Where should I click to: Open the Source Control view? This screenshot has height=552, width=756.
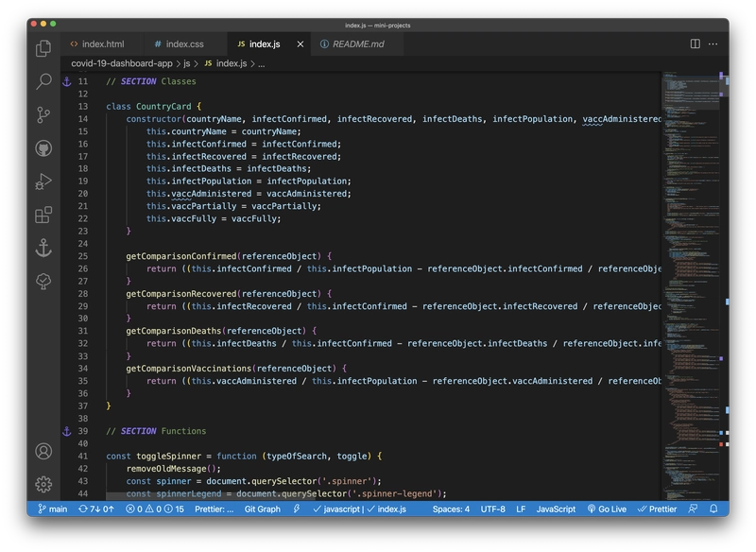[43, 114]
